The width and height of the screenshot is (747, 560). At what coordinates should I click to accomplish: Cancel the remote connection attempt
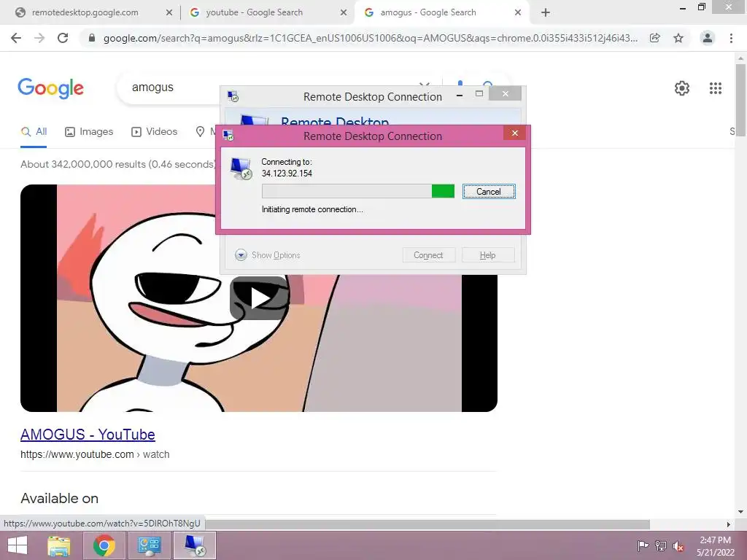(x=489, y=192)
